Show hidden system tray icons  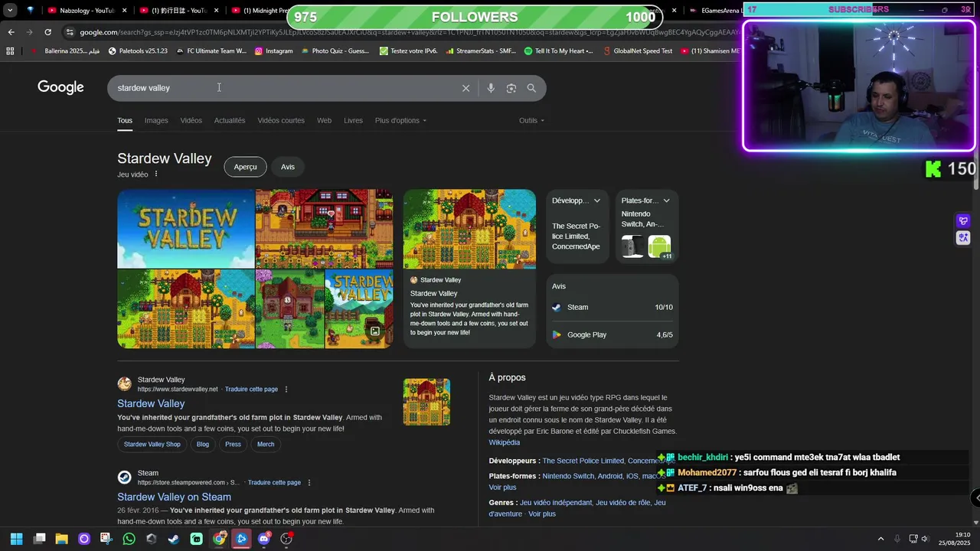(880, 539)
